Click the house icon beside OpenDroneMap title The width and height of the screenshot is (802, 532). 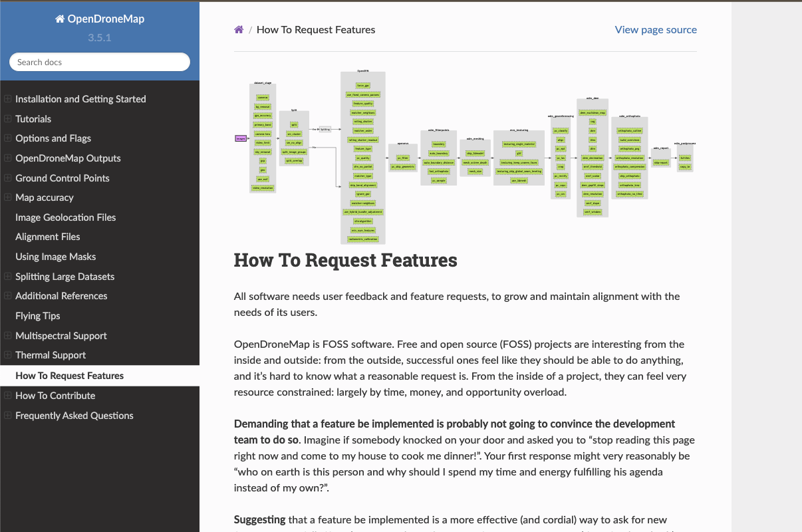[x=59, y=19]
